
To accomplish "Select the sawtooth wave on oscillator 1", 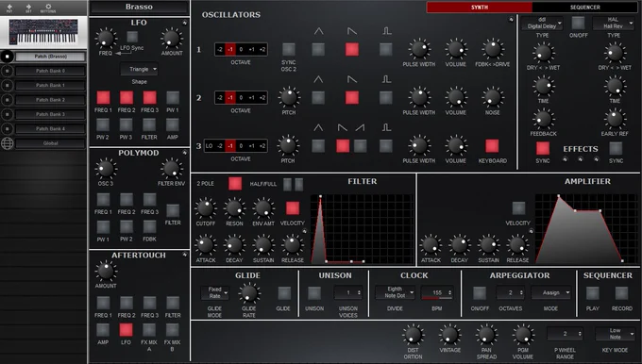I will point(352,49).
